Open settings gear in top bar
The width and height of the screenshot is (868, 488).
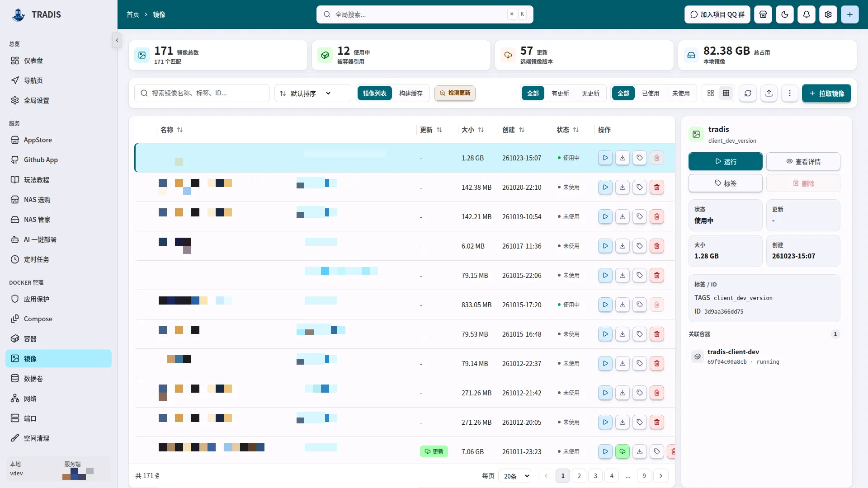coord(828,14)
